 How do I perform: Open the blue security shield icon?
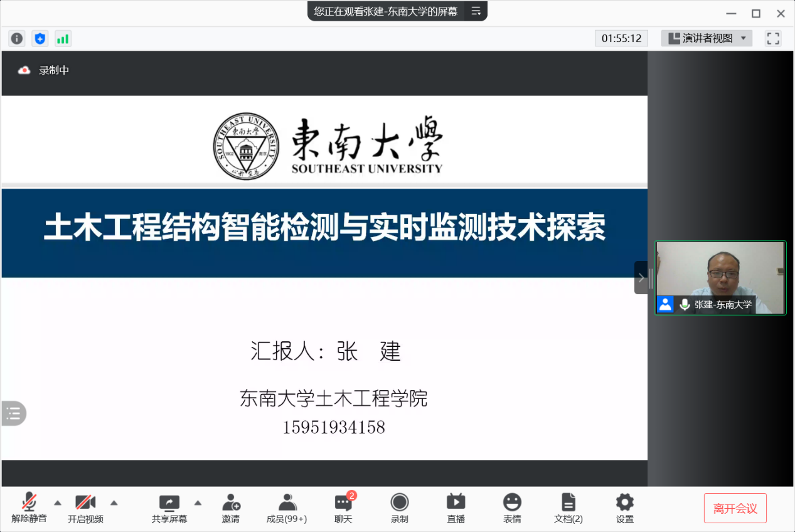point(40,39)
